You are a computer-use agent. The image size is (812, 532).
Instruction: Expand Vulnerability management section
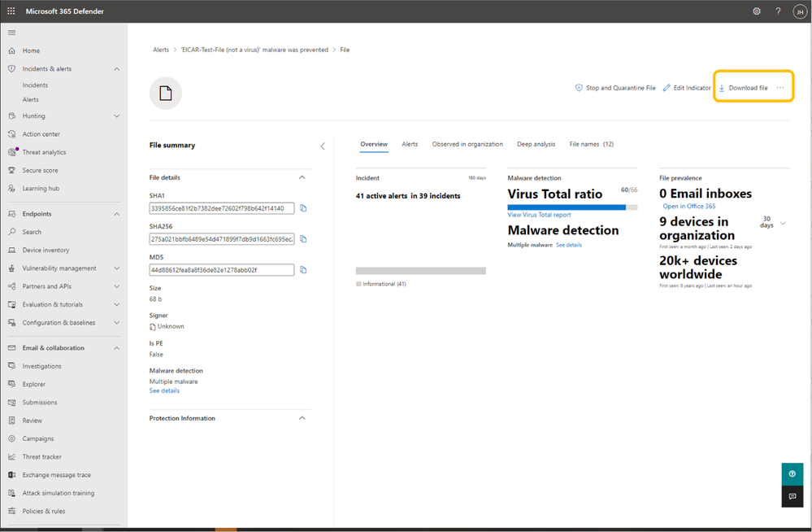(x=116, y=268)
